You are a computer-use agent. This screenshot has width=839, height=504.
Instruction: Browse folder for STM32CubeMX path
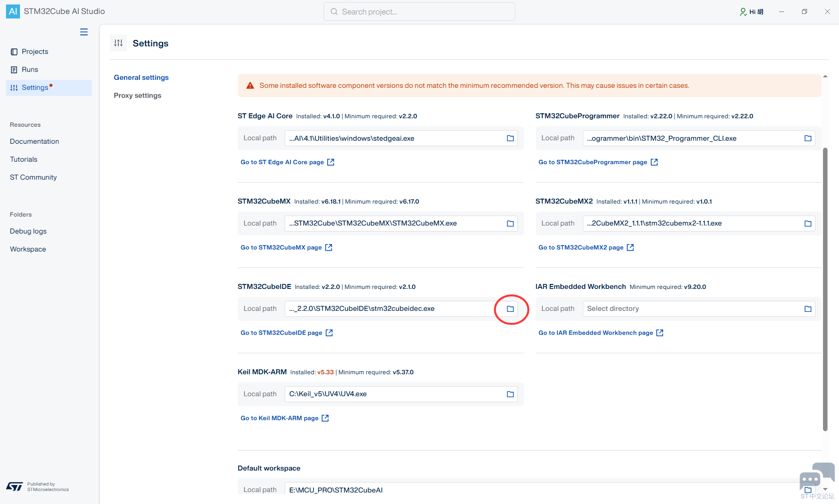point(510,224)
